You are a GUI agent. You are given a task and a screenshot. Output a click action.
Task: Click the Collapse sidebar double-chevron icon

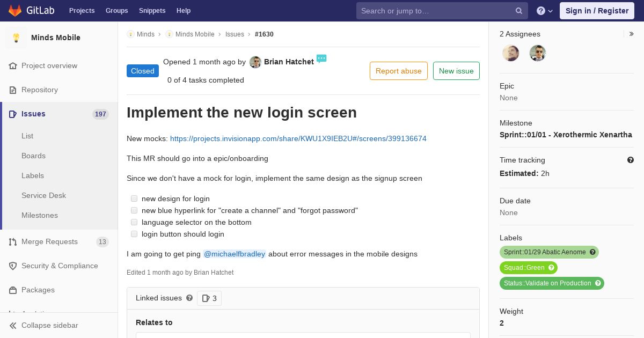[x=13, y=326]
